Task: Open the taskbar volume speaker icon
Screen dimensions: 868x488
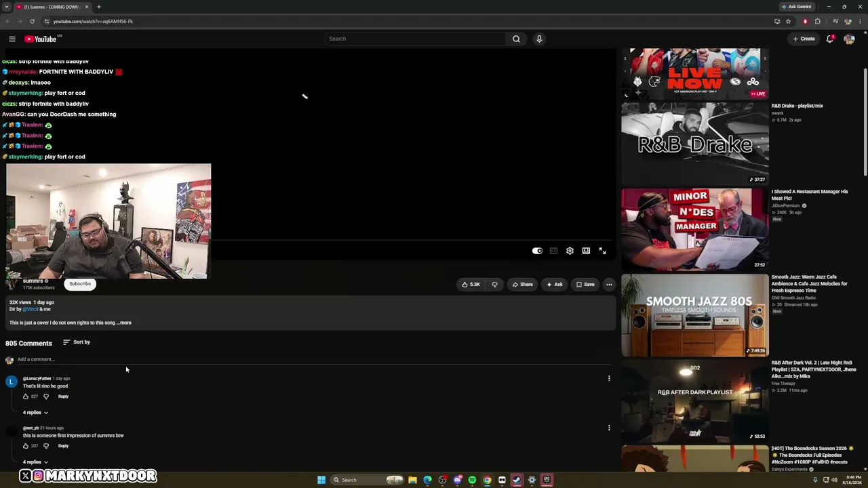Action: click(834, 480)
